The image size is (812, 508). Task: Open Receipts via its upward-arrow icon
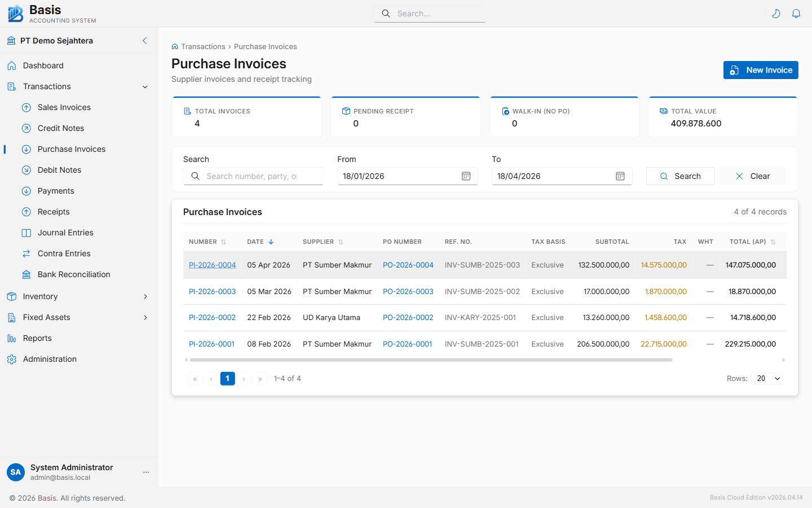27,212
